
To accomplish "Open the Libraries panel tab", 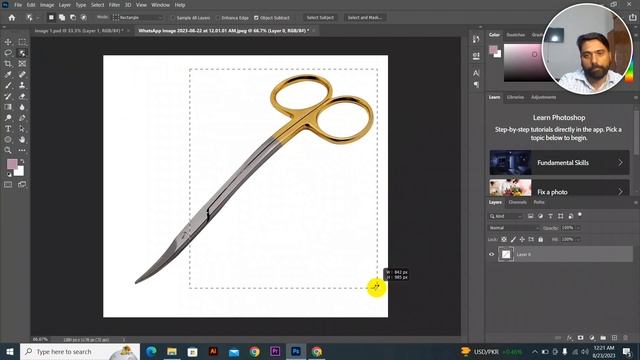I will pyautogui.click(x=515, y=97).
